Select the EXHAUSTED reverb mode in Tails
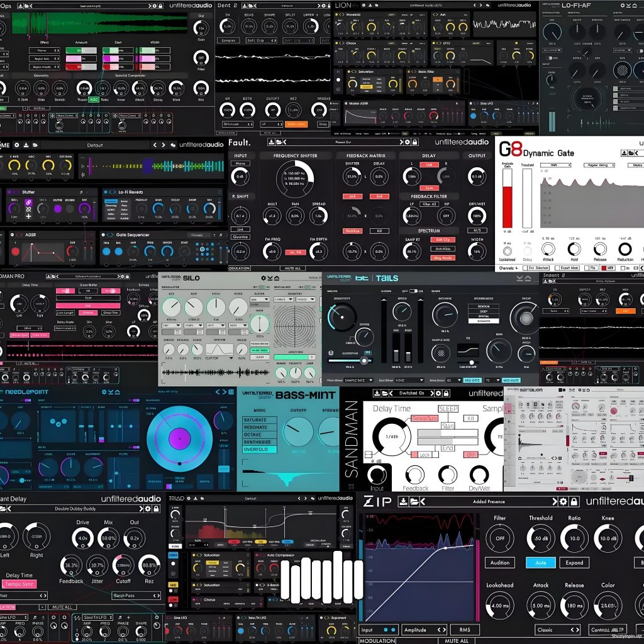Screen dimensions: 644x644 [484, 321]
